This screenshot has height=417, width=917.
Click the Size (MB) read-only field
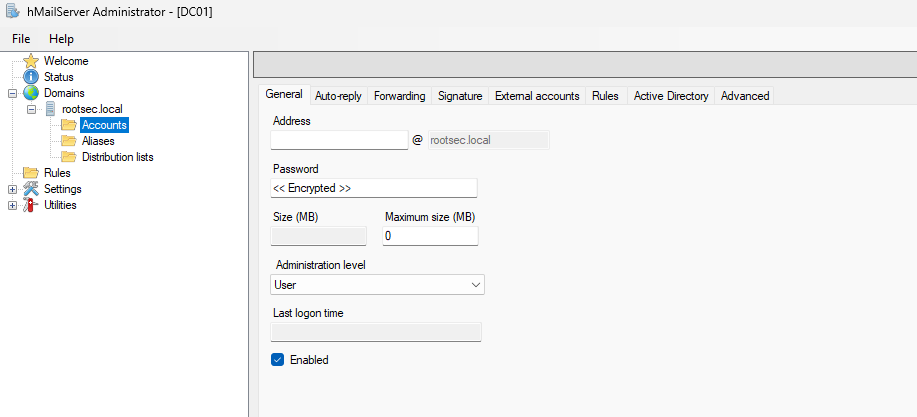[319, 236]
